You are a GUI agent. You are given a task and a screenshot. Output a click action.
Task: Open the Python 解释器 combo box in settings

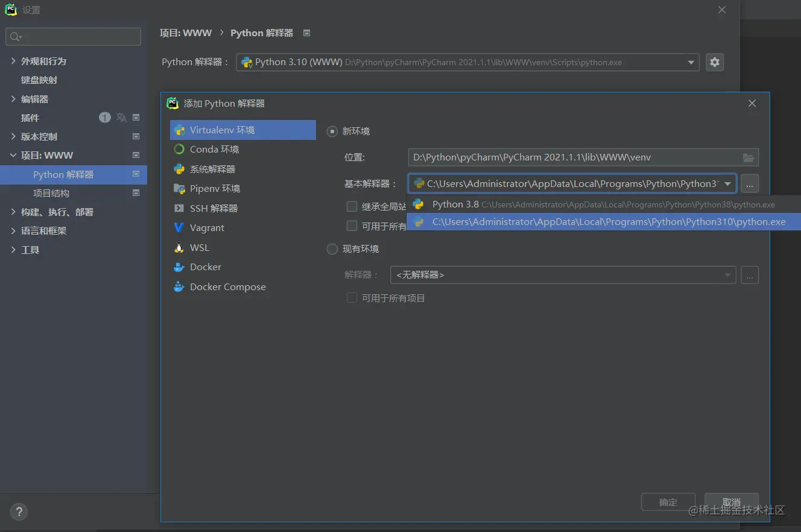(x=467, y=62)
